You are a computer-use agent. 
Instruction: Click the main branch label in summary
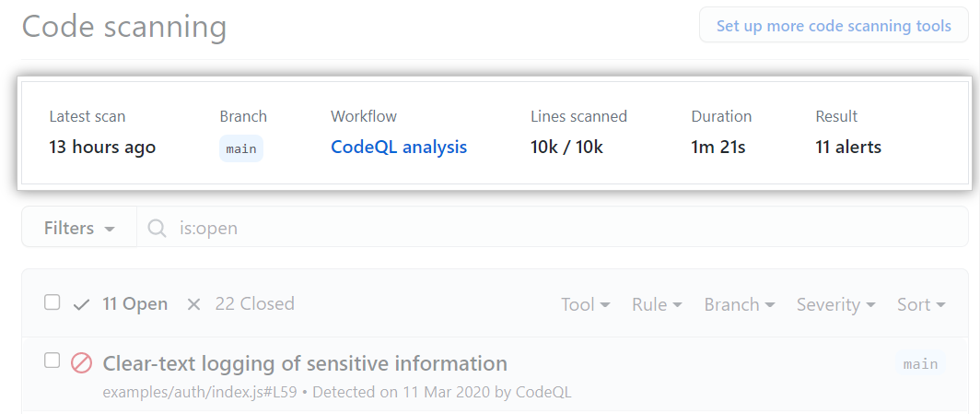coord(241,148)
